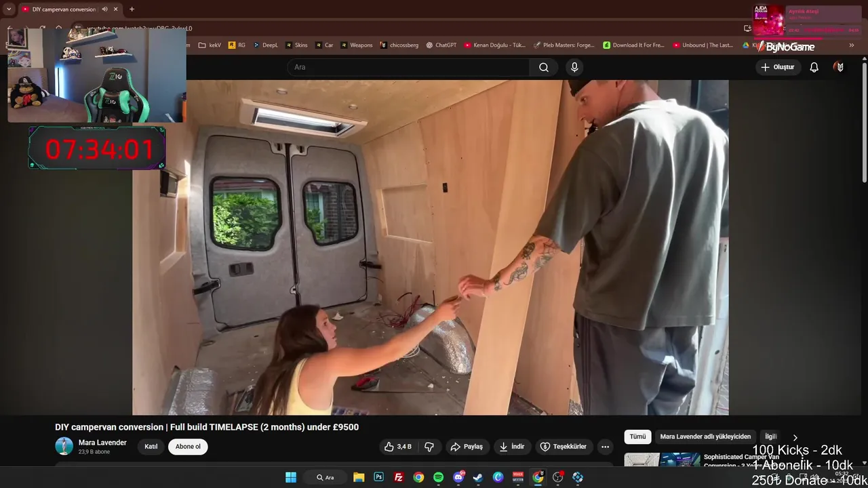Click the YouTube search magnifier button
The image size is (868, 488).
point(544,67)
